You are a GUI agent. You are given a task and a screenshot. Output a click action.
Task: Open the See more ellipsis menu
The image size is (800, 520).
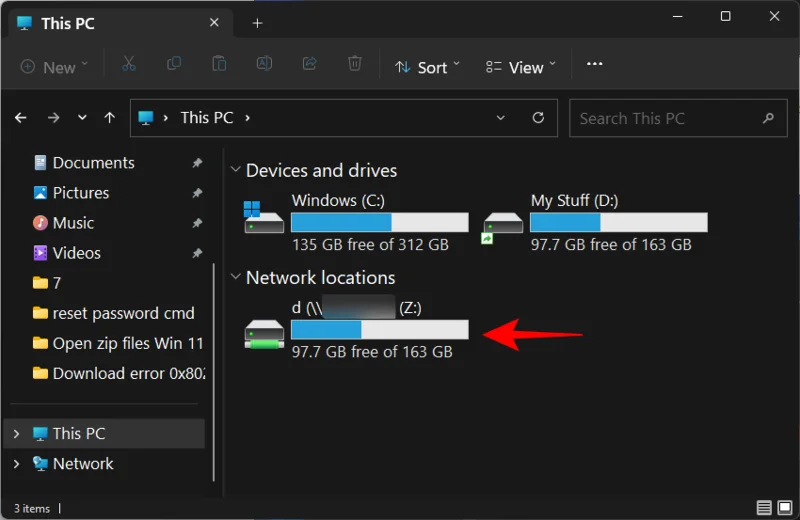(594, 64)
